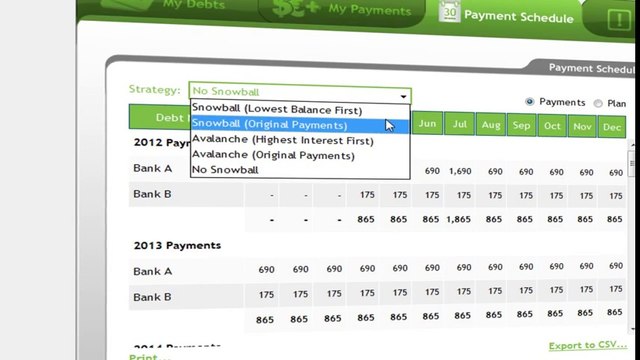The image size is (640, 360).
Task: Click the table's vertical scrollbar thumb
Action: click(631, 163)
